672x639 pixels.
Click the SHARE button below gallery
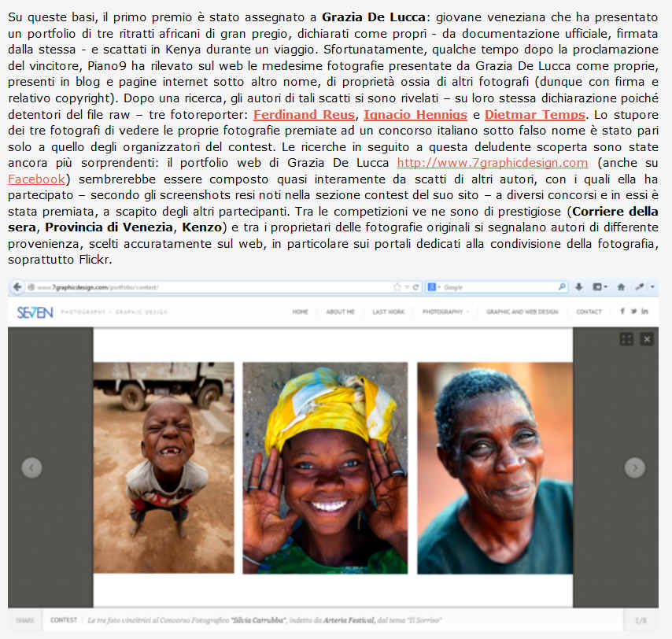[x=25, y=621]
